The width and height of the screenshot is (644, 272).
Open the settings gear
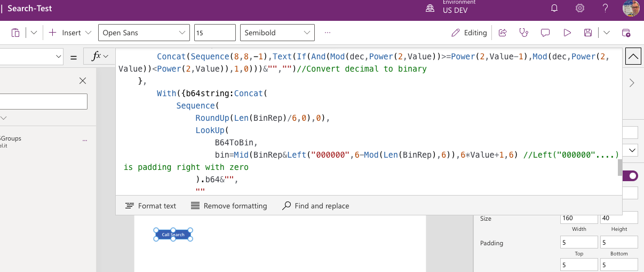(x=580, y=9)
